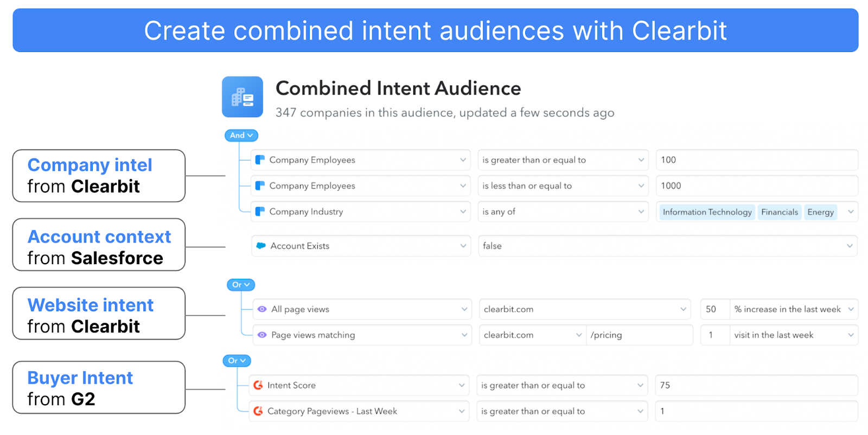Click the G2 icon beside Intent Score

point(258,385)
